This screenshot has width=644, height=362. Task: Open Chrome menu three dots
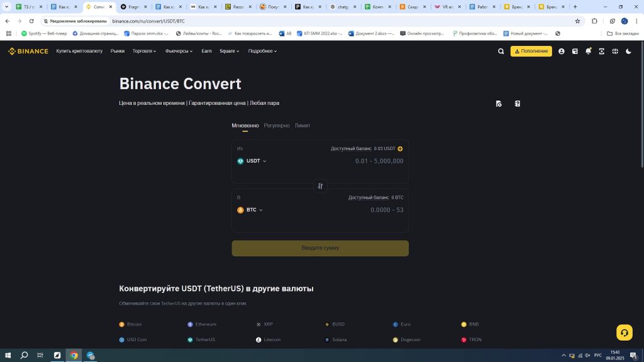pos(636,21)
